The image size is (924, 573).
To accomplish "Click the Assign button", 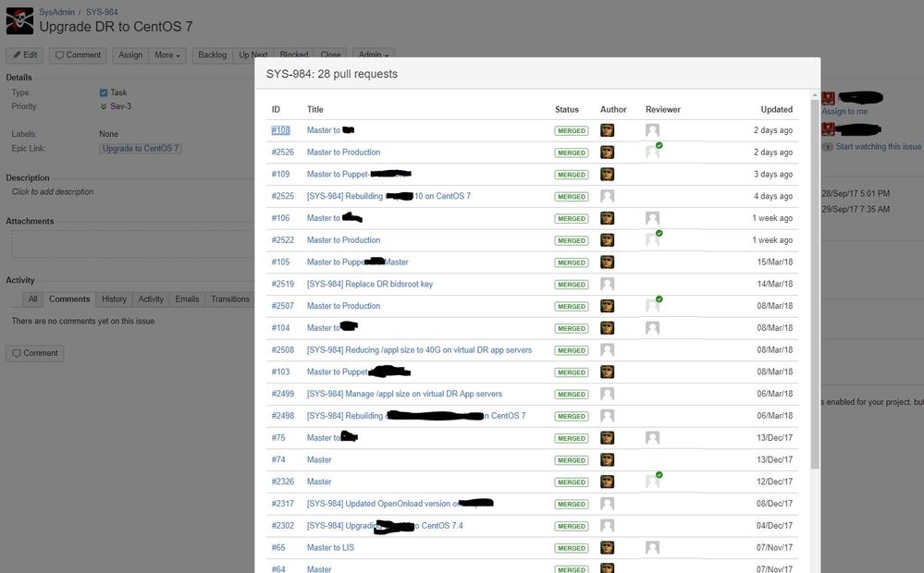I will pos(130,55).
